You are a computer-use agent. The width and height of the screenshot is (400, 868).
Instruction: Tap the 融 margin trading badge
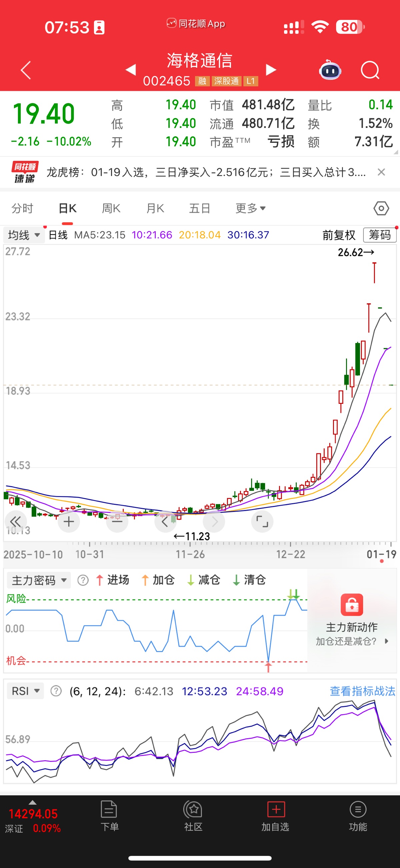202,81
